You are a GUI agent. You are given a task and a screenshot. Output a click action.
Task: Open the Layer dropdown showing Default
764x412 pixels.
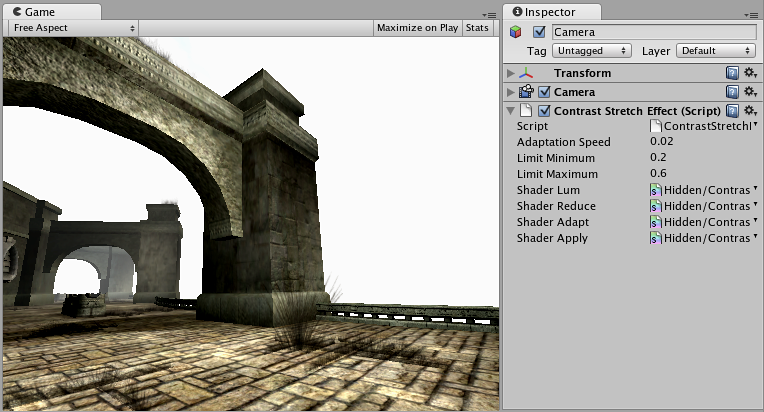714,50
